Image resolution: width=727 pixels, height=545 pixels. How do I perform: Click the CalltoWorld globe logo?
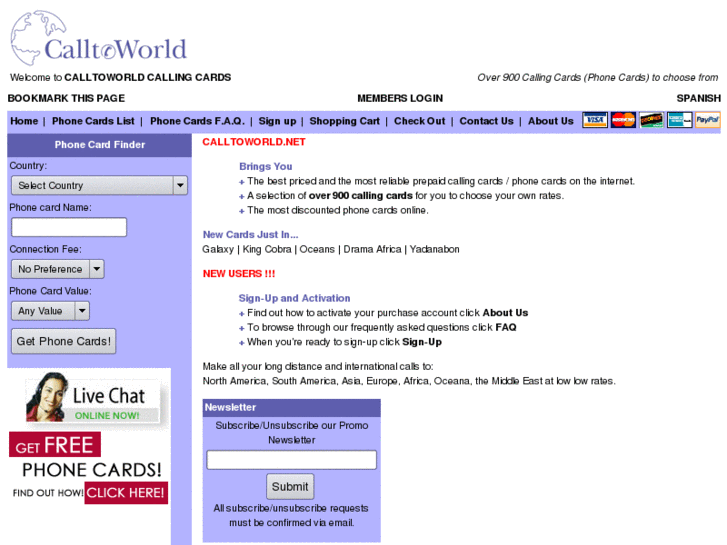98,39
